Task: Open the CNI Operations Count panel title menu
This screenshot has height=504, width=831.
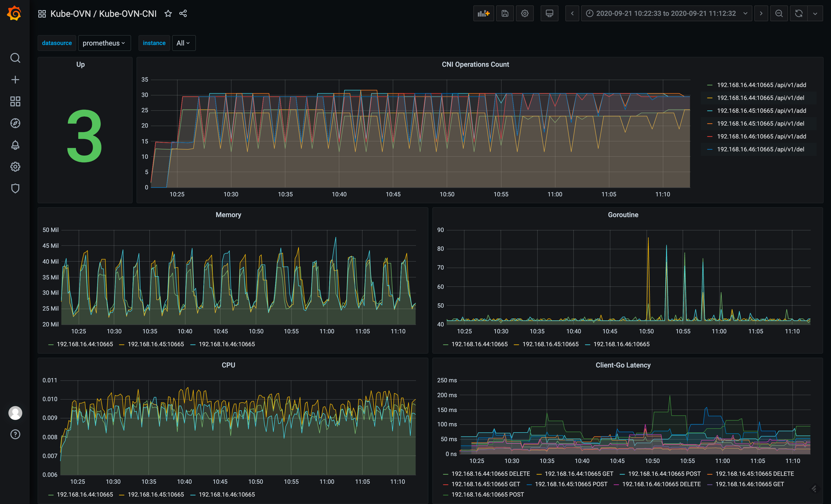Action: [475, 64]
